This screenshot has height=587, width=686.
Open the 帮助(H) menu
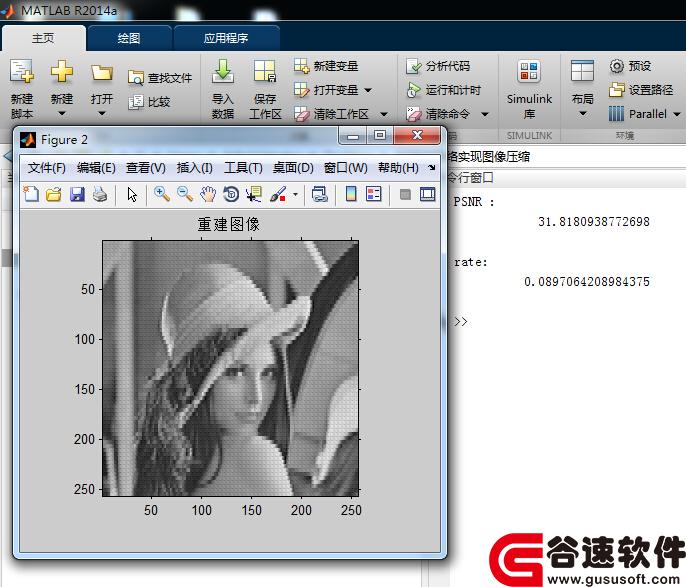398,168
